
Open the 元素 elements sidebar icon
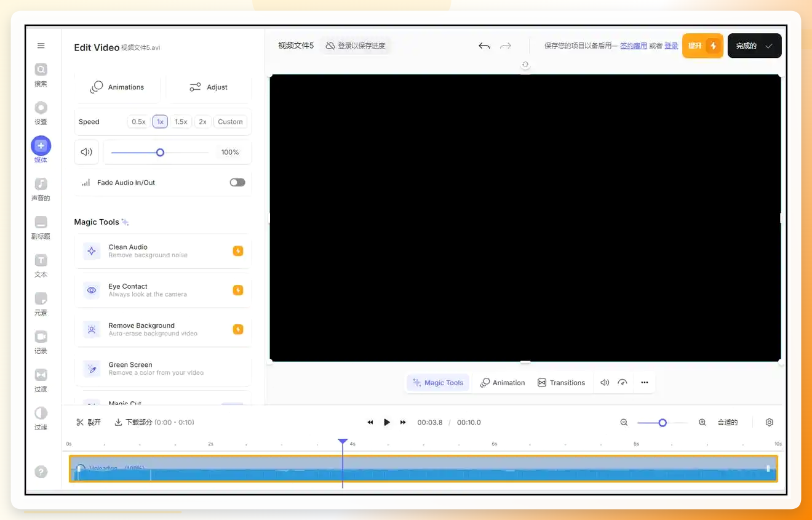(x=41, y=298)
